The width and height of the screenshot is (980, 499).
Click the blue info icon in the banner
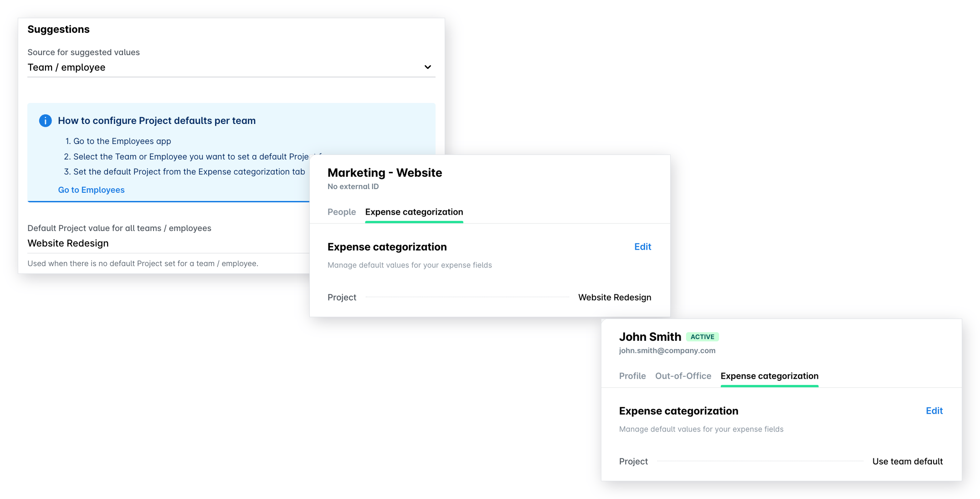(45, 121)
